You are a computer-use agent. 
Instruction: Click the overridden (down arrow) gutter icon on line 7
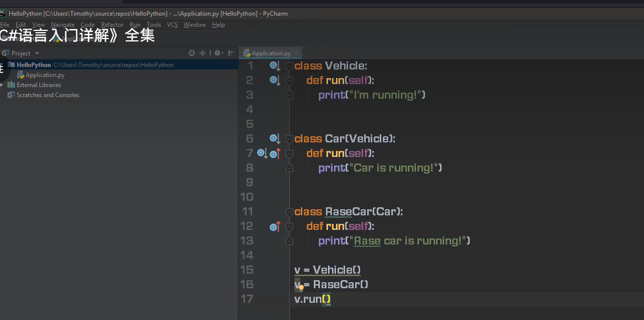(x=262, y=154)
